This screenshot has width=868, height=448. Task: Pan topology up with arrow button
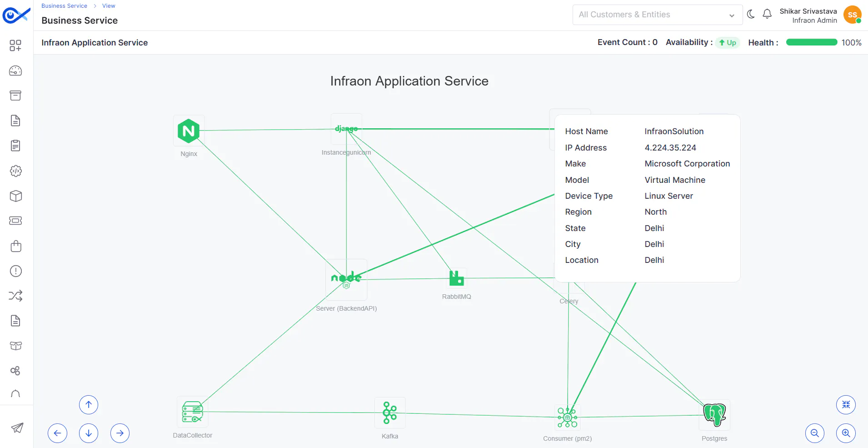tap(89, 405)
